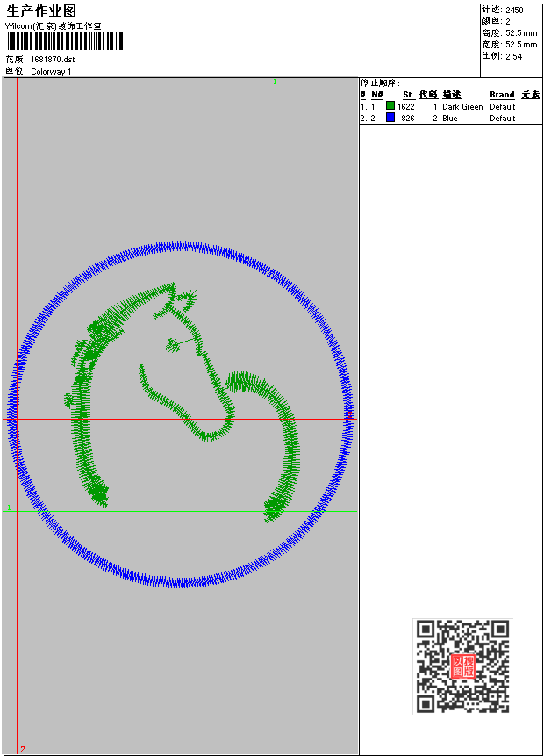Click the barcode under the studio name
The height and width of the screenshot is (756, 544).
coord(65,41)
